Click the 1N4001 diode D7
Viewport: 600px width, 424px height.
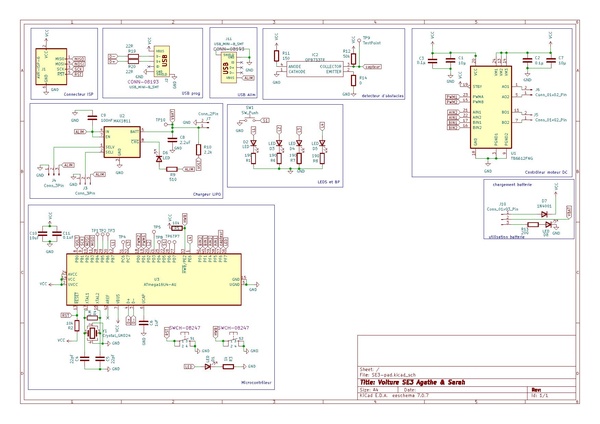pyautogui.click(x=544, y=212)
